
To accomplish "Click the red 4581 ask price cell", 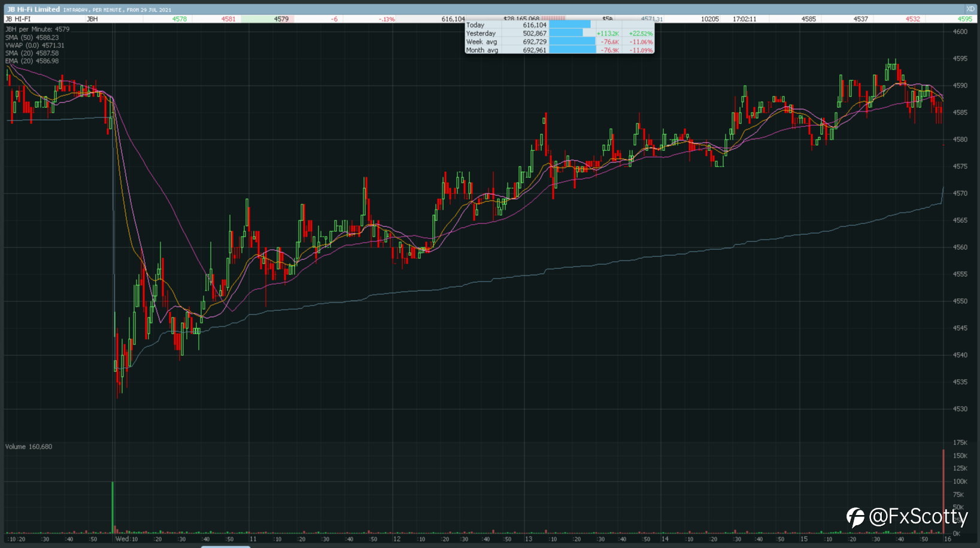I will [x=228, y=19].
